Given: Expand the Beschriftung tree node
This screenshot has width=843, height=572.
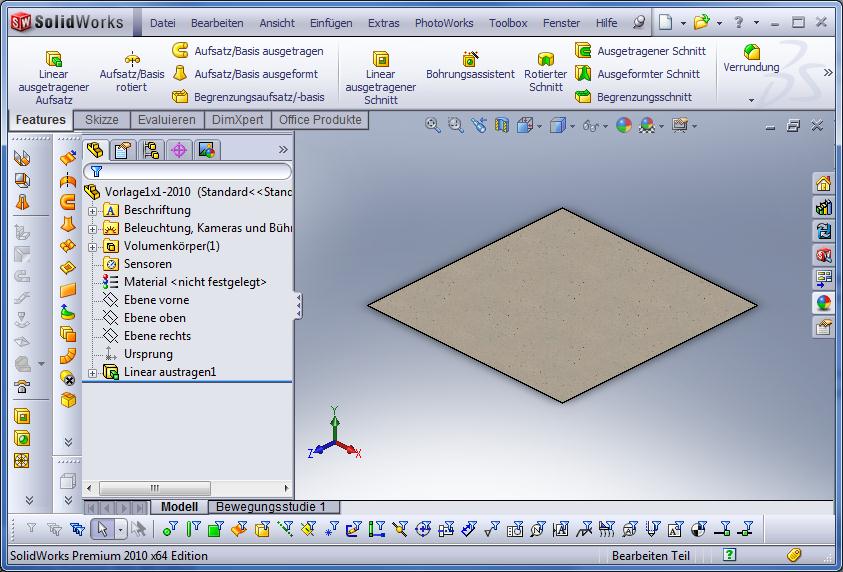Looking at the screenshot, I should coord(93,211).
